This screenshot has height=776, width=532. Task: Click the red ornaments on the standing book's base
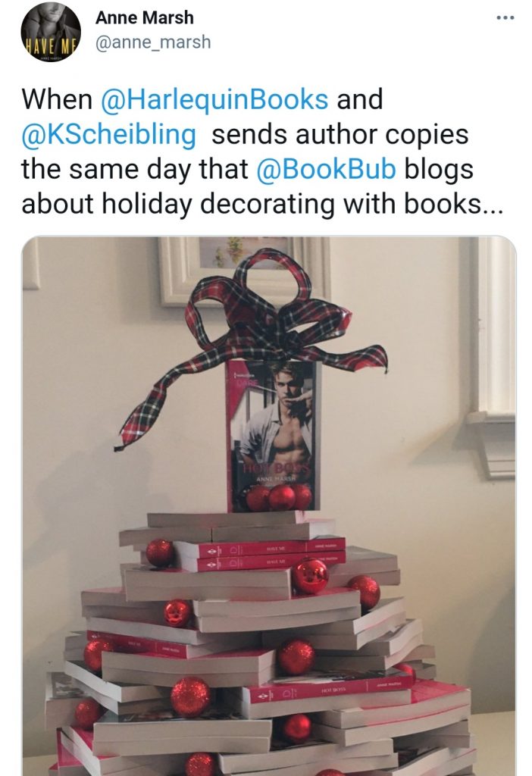click(x=280, y=497)
